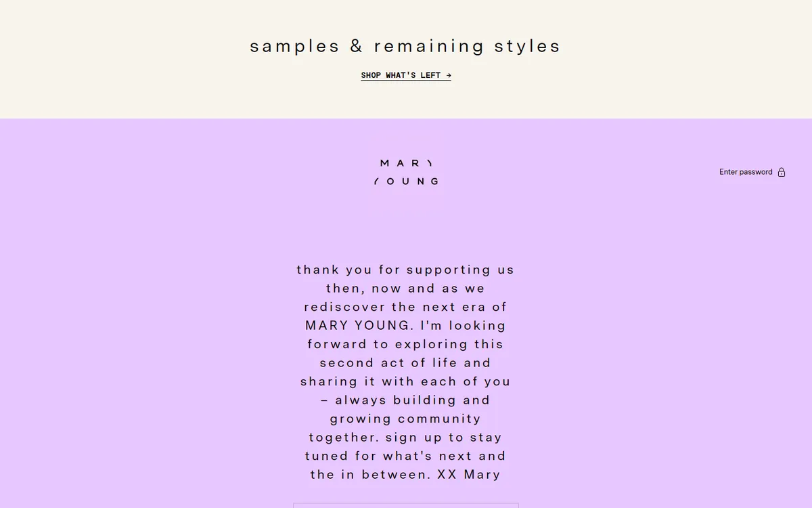Click the Enter password link text
812x508 pixels.
(745, 172)
